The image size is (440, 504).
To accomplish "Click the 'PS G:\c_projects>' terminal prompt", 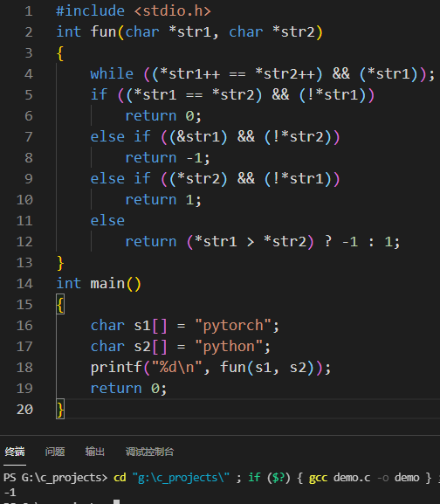I will coord(55,478).
